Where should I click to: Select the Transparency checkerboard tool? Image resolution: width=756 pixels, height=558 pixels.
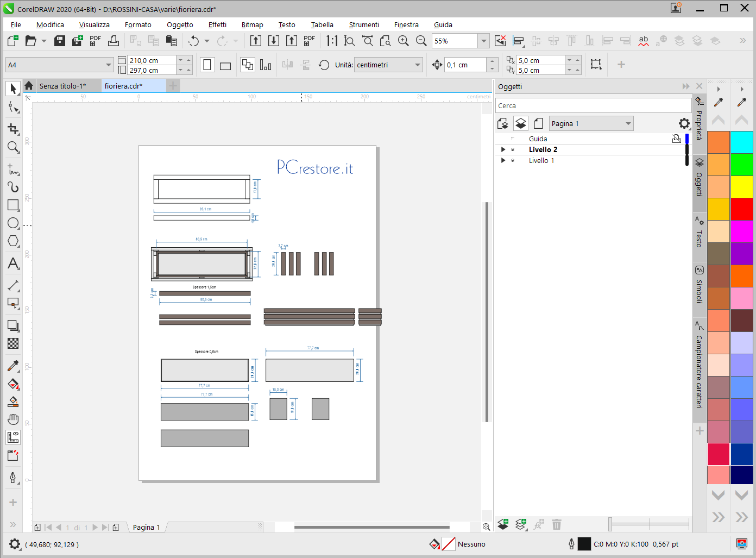point(13,343)
